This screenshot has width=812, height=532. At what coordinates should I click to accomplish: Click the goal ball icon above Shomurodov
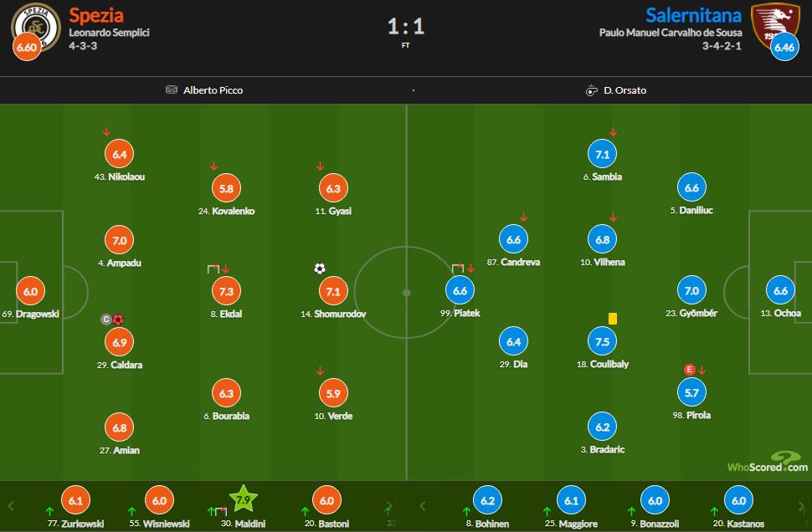click(320, 269)
